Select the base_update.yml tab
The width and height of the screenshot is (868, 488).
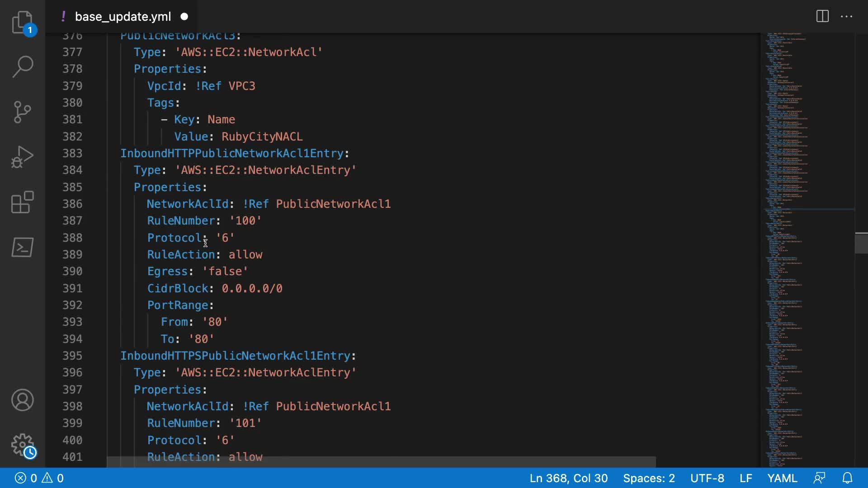coord(123,17)
